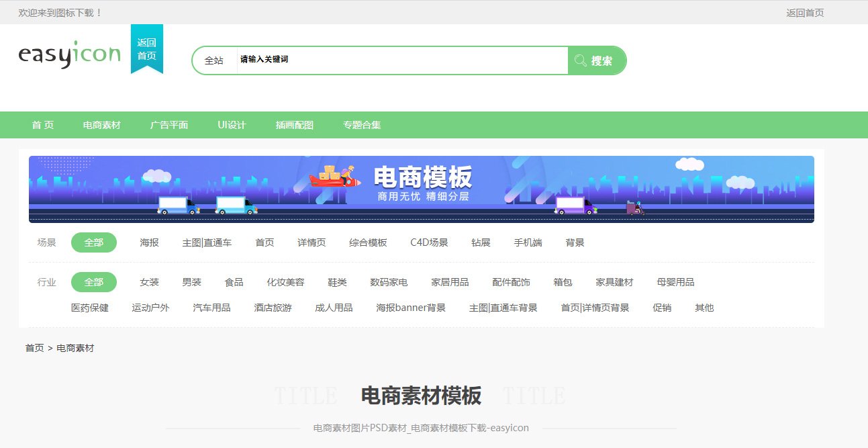
Task: Filter industry by 家居用品
Action: click(450, 282)
